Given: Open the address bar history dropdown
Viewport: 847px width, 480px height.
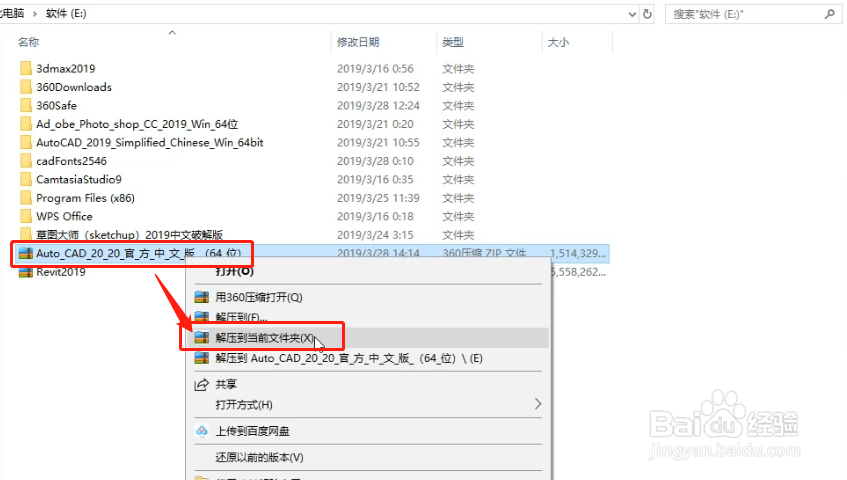Looking at the screenshot, I should [x=632, y=15].
